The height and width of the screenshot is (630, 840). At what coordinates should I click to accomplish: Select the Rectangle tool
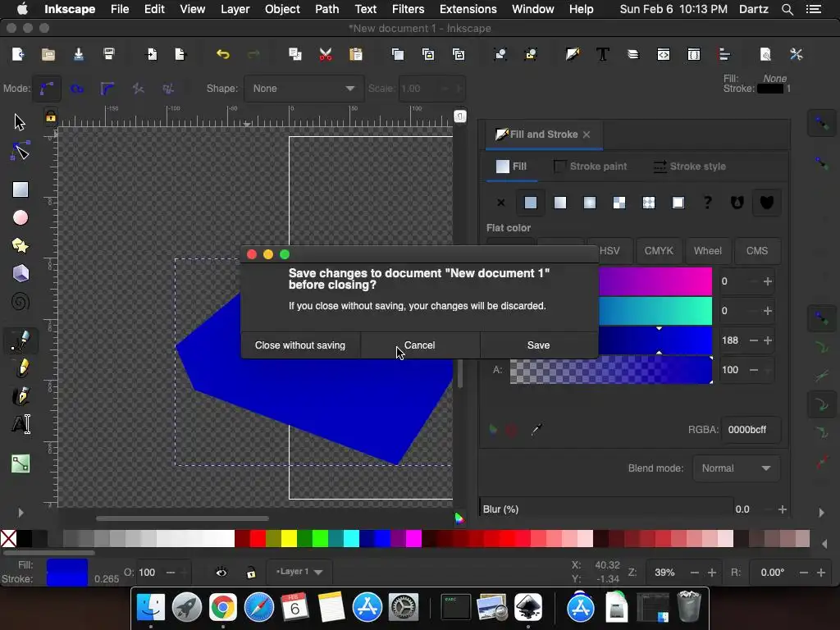21,189
